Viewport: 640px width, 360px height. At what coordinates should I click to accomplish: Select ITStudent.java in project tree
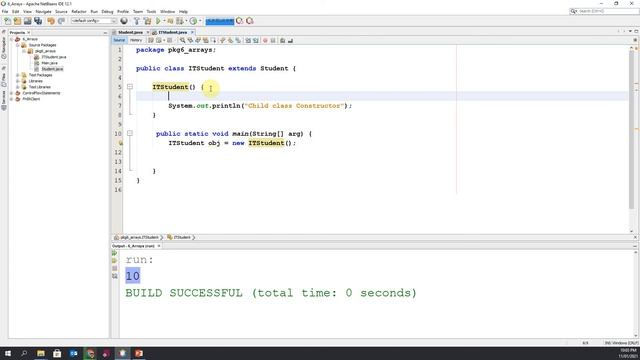pos(53,57)
